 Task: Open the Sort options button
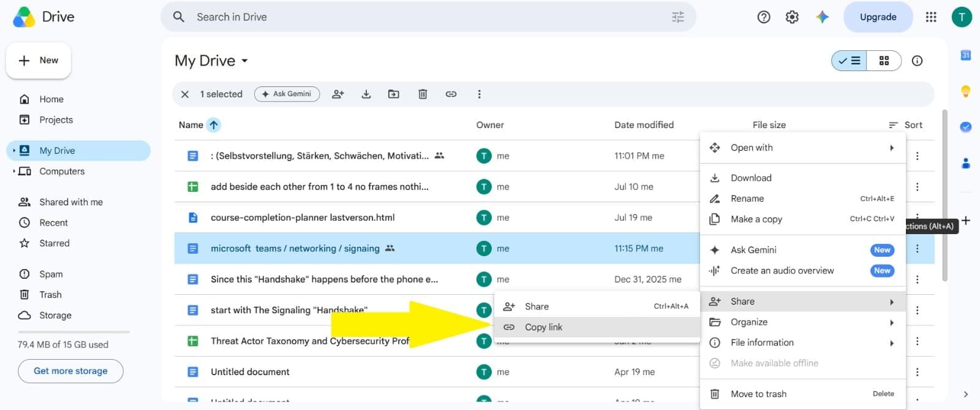coord(905,125)
